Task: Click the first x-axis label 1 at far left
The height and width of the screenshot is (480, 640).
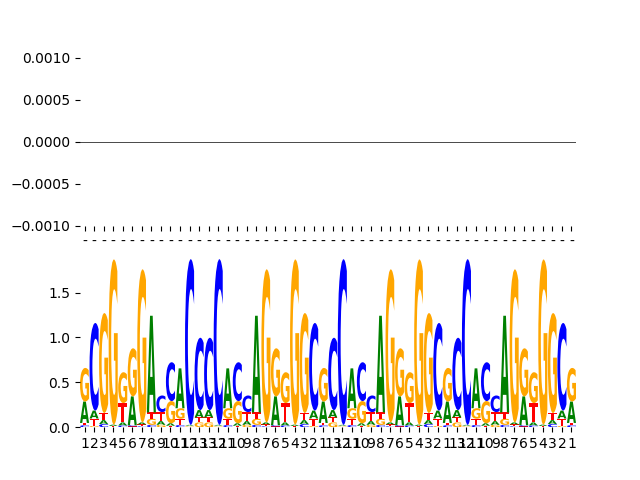Action: tap(85, 443)
